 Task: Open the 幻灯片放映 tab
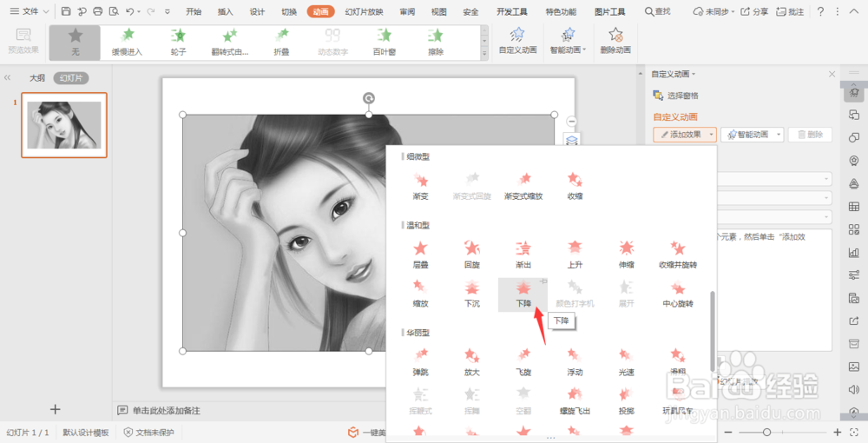point(364,11)
